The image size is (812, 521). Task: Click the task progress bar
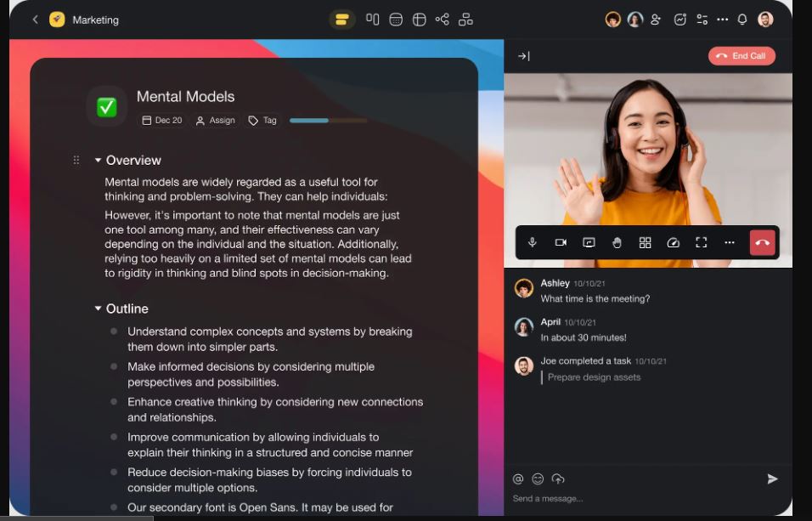[328, 121]
